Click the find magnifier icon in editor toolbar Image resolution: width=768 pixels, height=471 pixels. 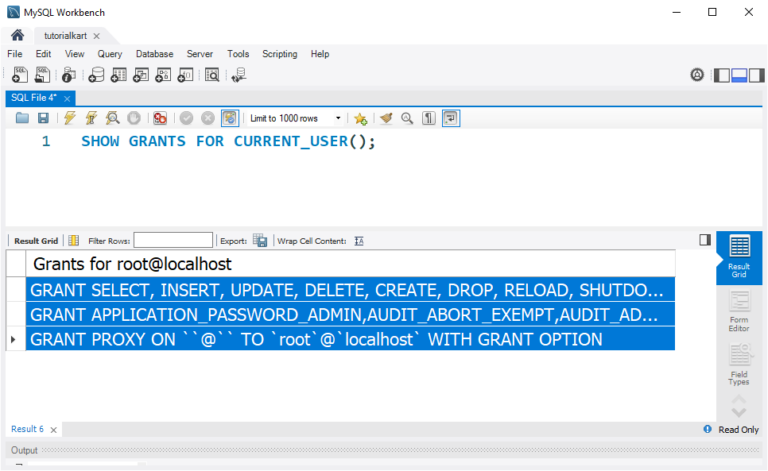coord(407,118)
